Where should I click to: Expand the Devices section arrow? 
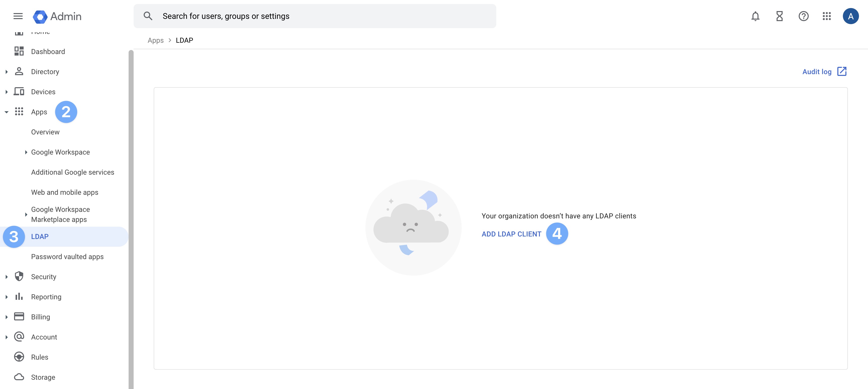point(6,92)
